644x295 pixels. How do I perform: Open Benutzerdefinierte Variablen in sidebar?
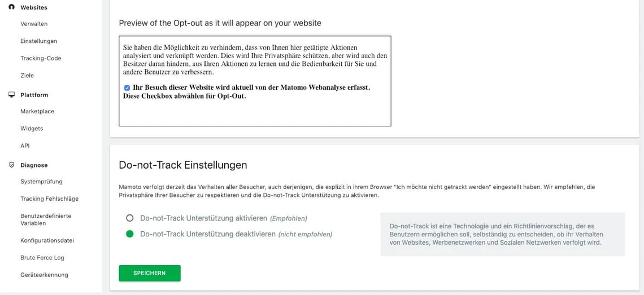(x=46, y=219)
